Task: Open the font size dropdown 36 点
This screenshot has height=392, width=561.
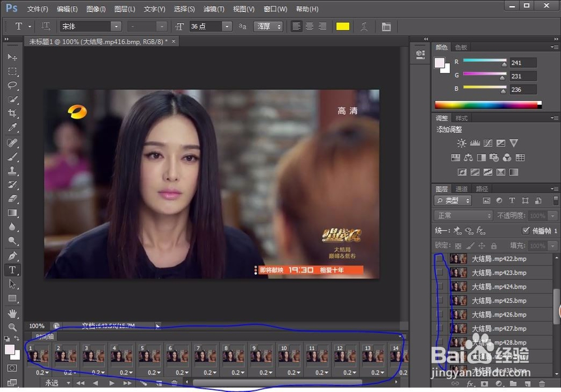Action: click(x=227, y=26)
